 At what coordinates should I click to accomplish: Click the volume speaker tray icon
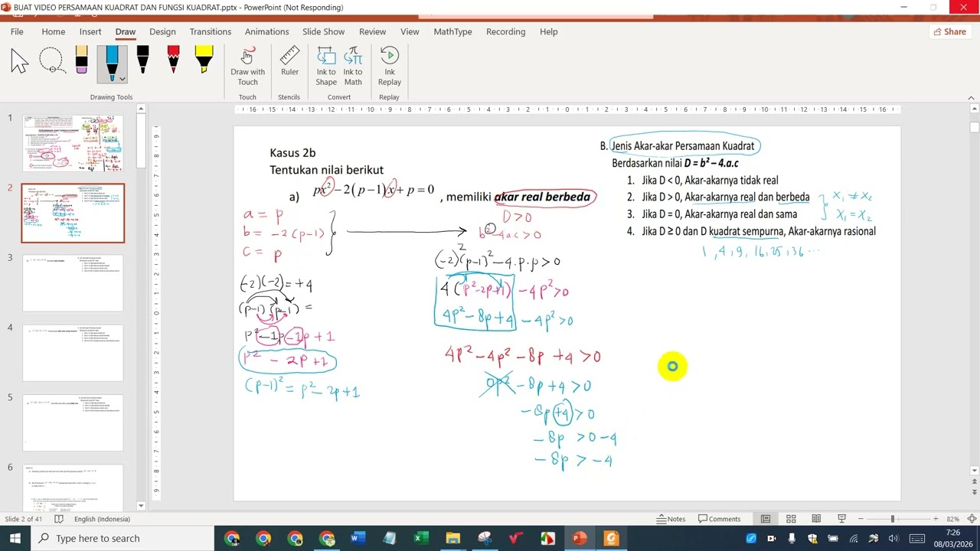[893, 539]
